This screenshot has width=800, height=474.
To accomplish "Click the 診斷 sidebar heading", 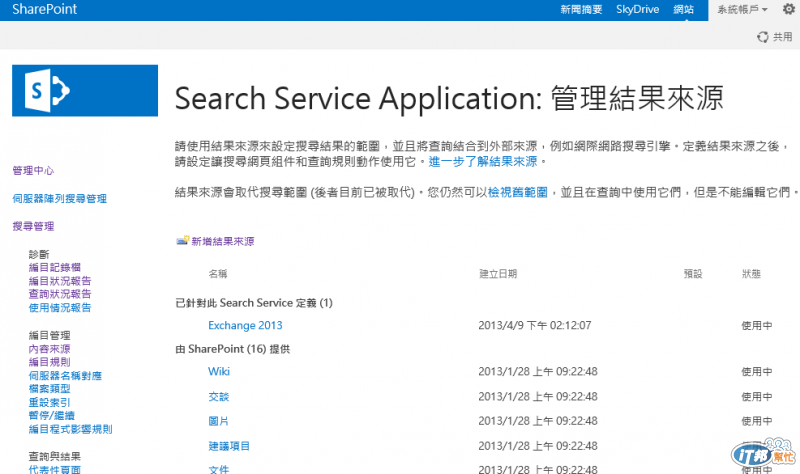I will pyautogui.click(x=39, y=254).
